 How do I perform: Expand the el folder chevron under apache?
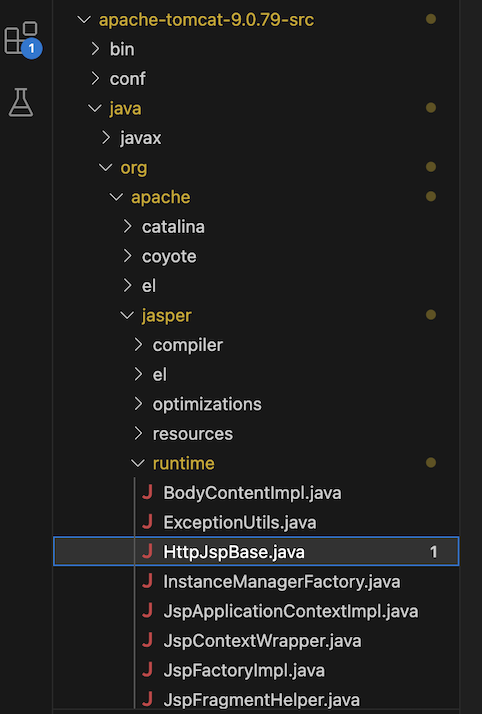[x=128, y=286]
